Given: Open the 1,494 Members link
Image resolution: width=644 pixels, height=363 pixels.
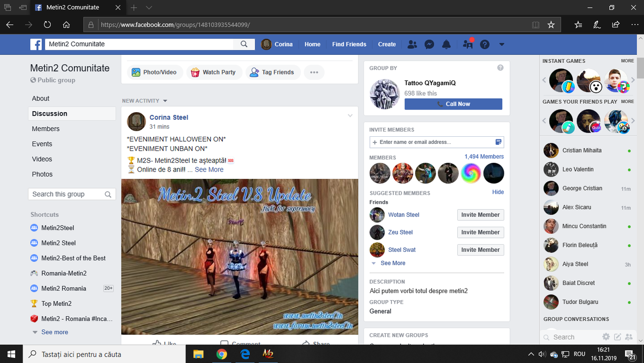Looking at the screenshot, I should pos(484,157).
